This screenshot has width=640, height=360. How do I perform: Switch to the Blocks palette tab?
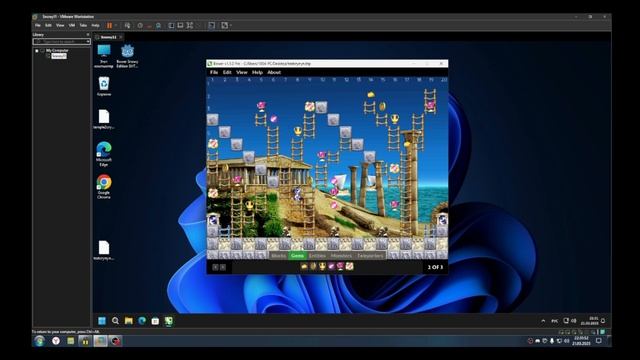click(278, 256)
